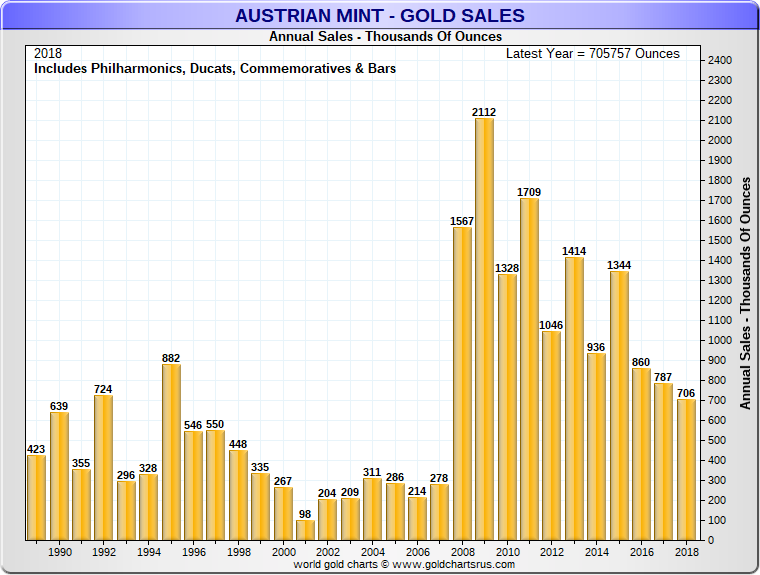Click the bar value label 286
760x575 pixels.
[395, 477]
